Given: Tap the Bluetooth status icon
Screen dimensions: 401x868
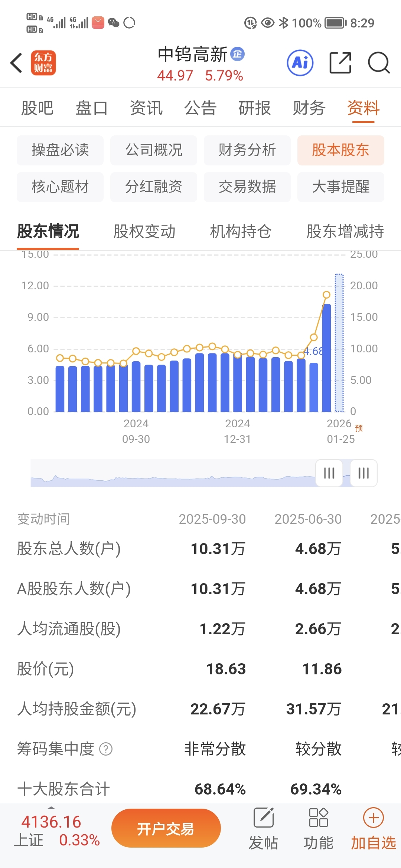Looking at the screenshot, I should coord(284,23).
